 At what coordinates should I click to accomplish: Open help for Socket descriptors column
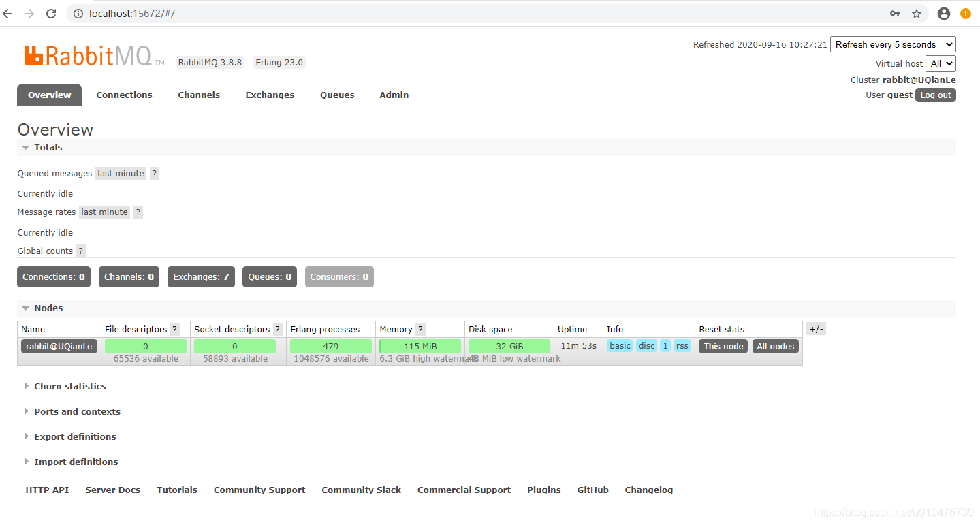pyautogui.click(x=278, y=330)
